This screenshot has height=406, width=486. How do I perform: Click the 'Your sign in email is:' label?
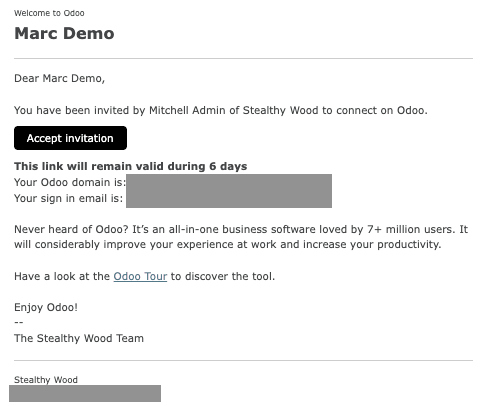[68, 198]
